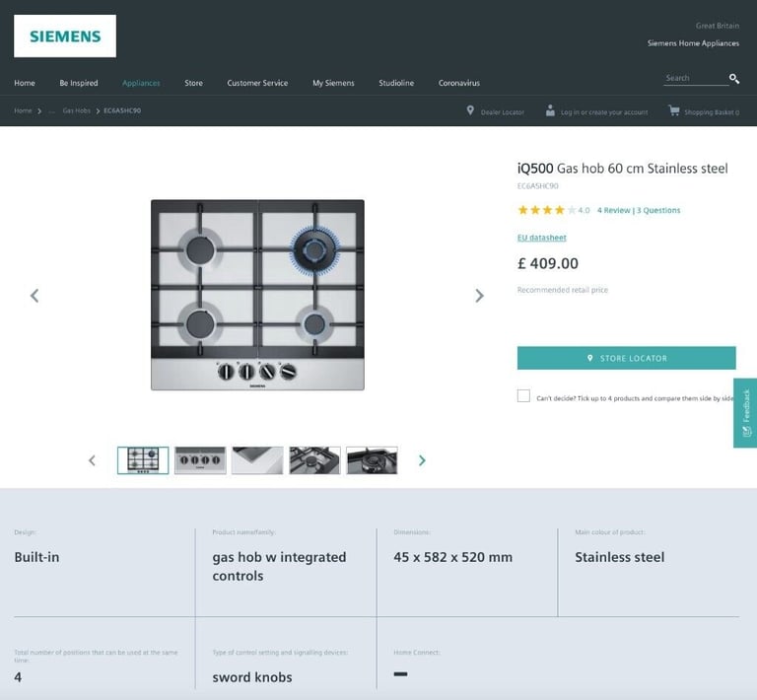Click into the Search field
This screenshot has width=757, height=700.
[695, 78]
